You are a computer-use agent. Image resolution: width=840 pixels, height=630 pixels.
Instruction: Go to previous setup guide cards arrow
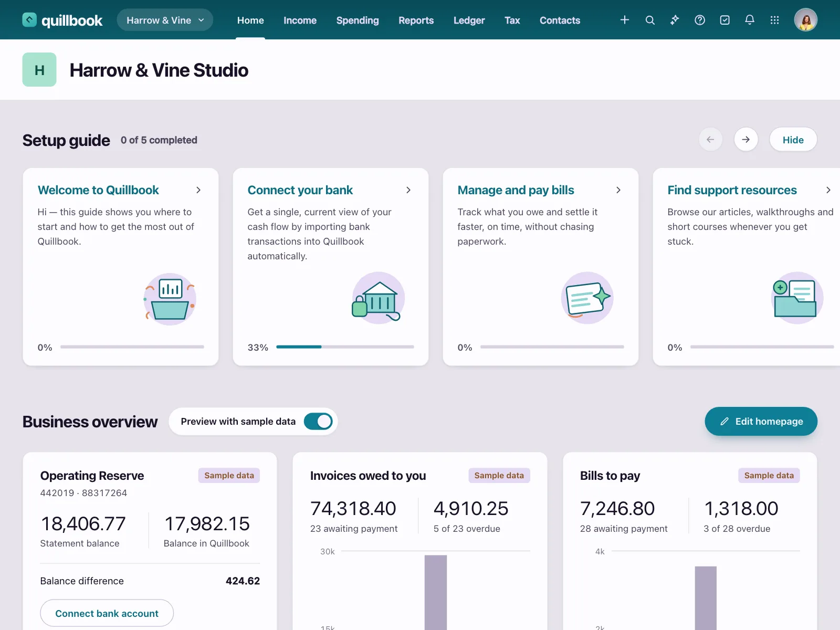coord(711,140)
